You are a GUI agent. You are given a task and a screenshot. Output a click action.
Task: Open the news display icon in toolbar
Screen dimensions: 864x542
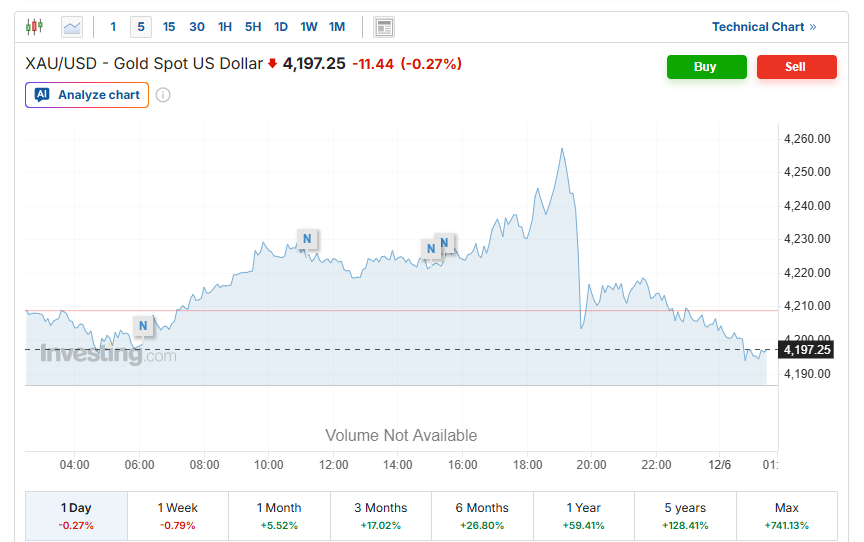[x=384, y=27]
